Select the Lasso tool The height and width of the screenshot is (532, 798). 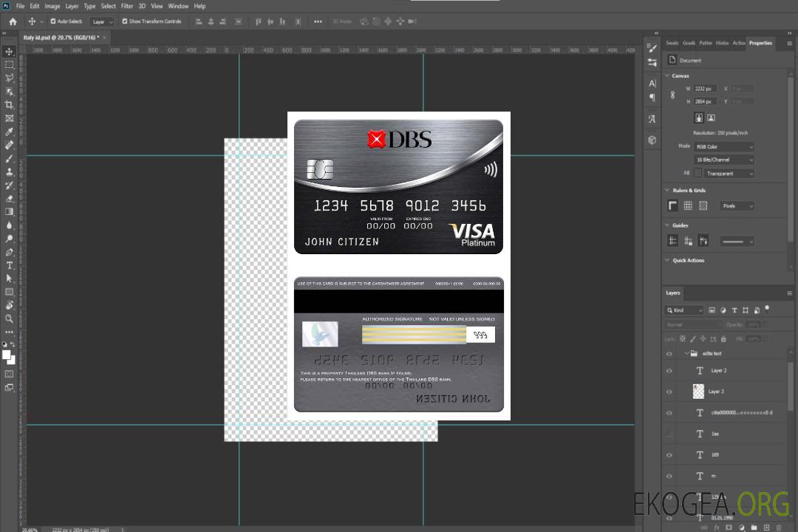click(x=9, y=78)
